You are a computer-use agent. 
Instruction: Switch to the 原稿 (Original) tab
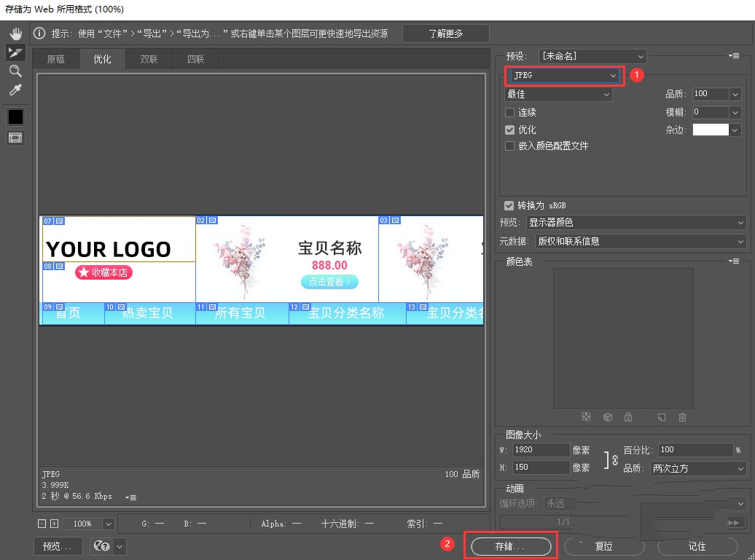[55, 59]
